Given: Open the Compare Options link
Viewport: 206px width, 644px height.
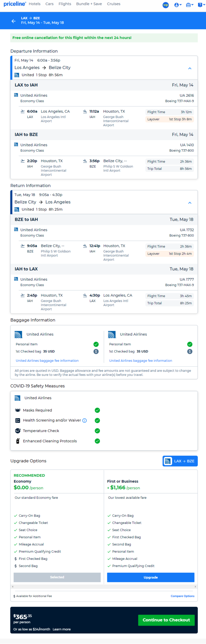Looking at the screenshot, I should pyautogui.click(x=183, y=596).
